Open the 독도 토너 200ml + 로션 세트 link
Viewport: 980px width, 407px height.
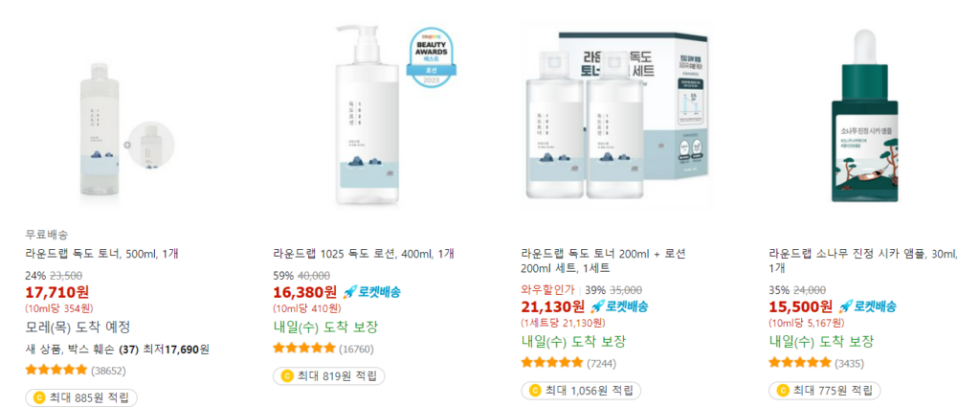pyautogui.click(x=603, y=260)
